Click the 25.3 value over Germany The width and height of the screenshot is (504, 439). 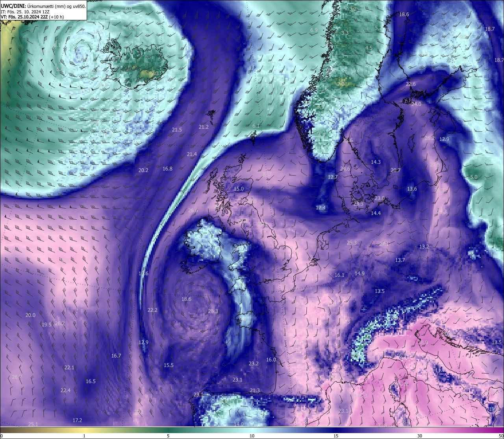point(352,243)
